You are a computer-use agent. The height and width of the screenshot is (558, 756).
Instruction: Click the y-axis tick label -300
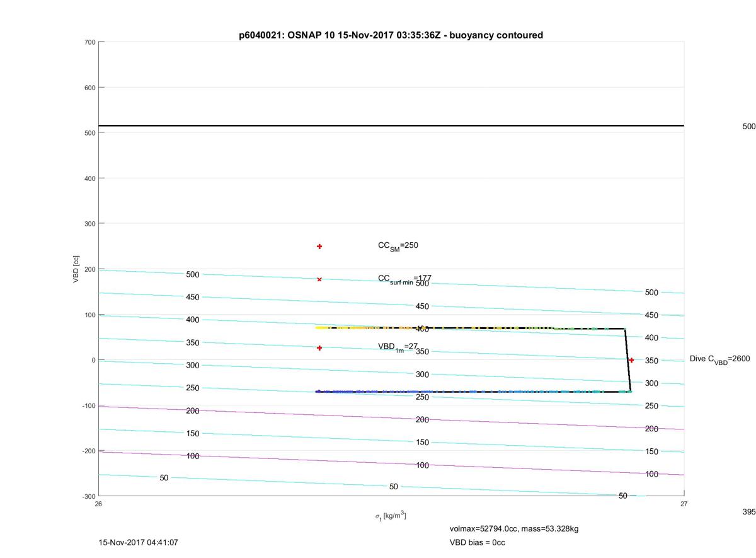[x=88, y=496]
